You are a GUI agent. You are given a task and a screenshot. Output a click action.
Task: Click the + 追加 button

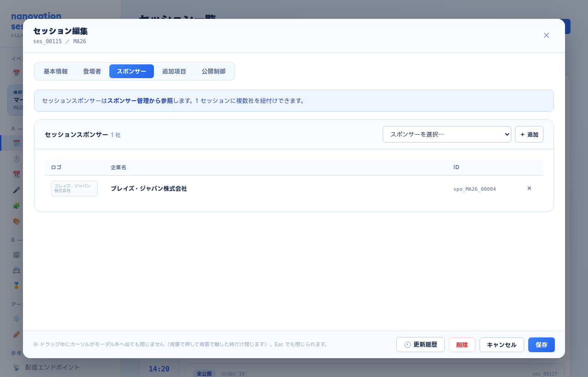coord(529,134)
